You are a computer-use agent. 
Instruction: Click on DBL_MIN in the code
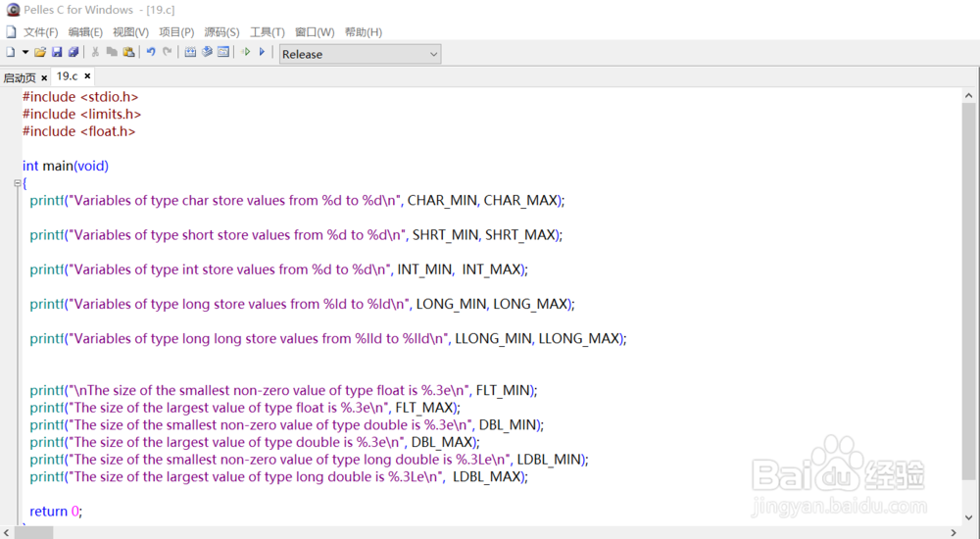coord(508,425)
